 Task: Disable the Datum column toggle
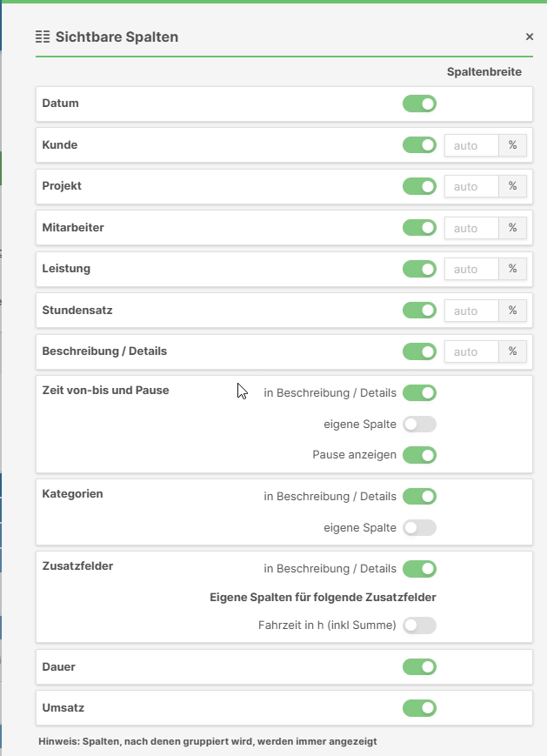click(420, 104)
